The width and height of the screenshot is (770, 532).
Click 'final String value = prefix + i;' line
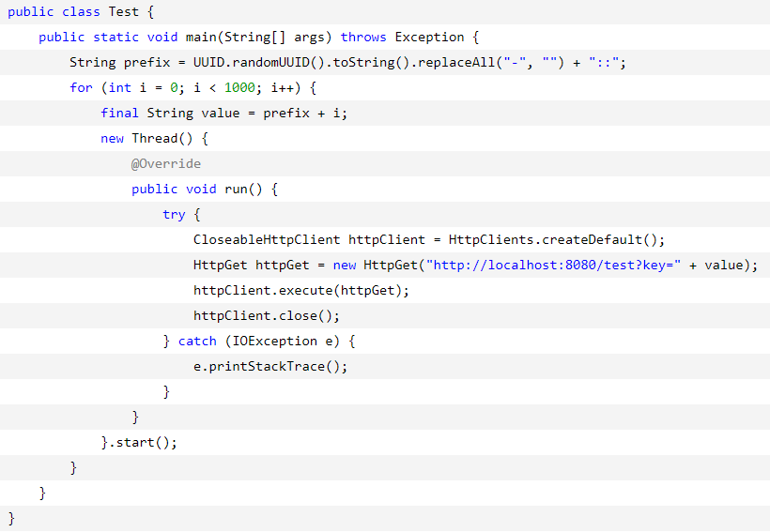pyautogui.click(x=223, y=114)
